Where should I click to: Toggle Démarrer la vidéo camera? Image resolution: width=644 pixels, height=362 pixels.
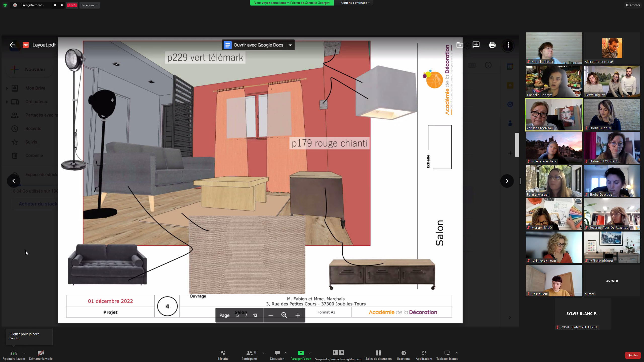pyautogui.click(x=41, y=355)
